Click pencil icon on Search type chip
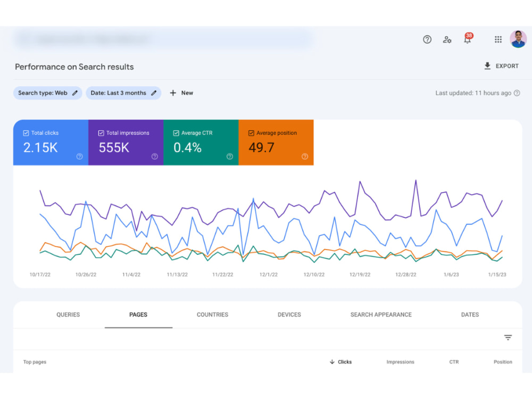 [75, 93]
